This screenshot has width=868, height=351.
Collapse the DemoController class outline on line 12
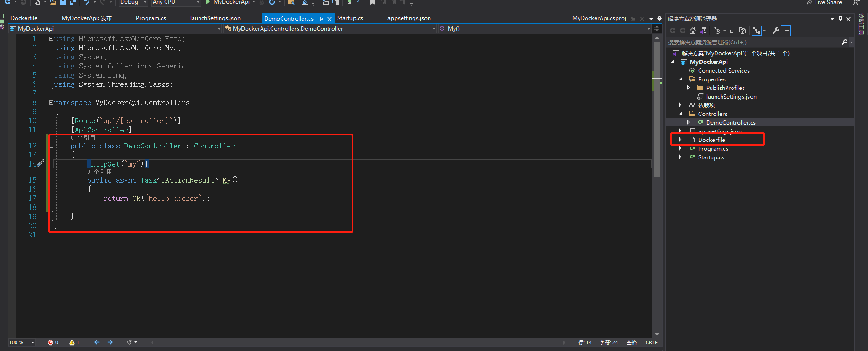[x=51, y=146]
